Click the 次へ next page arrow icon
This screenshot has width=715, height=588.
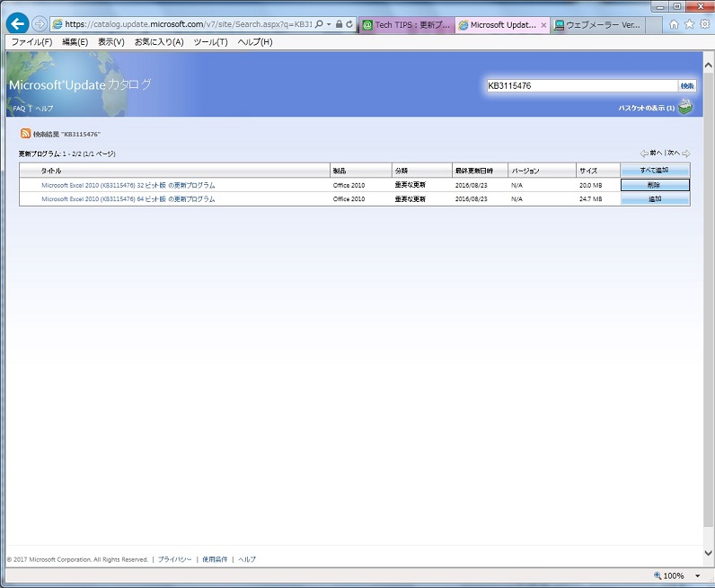686,154
